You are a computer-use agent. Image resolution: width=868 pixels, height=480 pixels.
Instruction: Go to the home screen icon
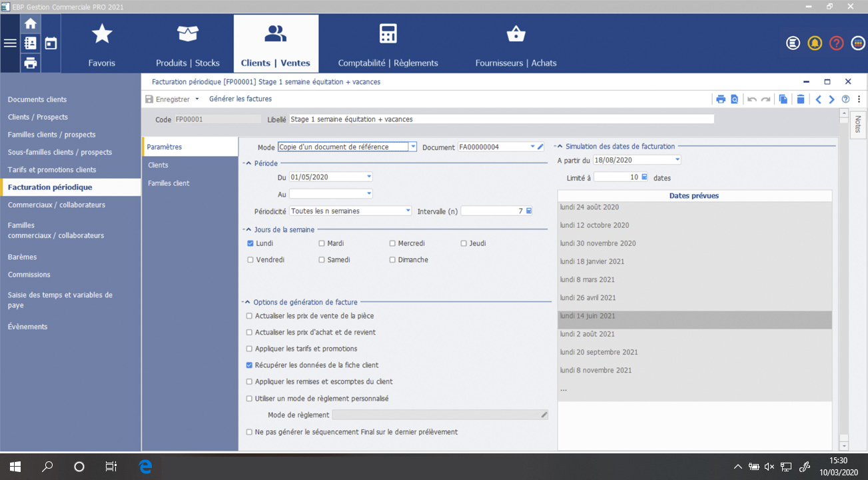click(x=30, y=23)
